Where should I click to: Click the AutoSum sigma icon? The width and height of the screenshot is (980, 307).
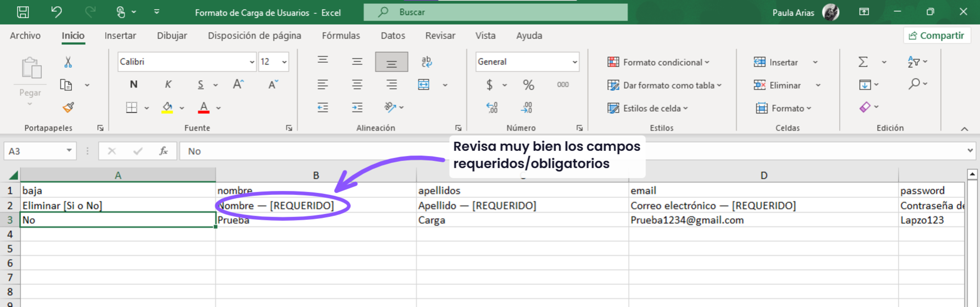[863, 62]
